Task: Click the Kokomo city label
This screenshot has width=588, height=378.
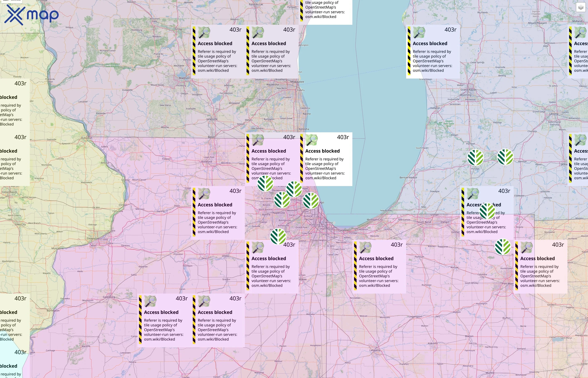Action: (433, 343)
